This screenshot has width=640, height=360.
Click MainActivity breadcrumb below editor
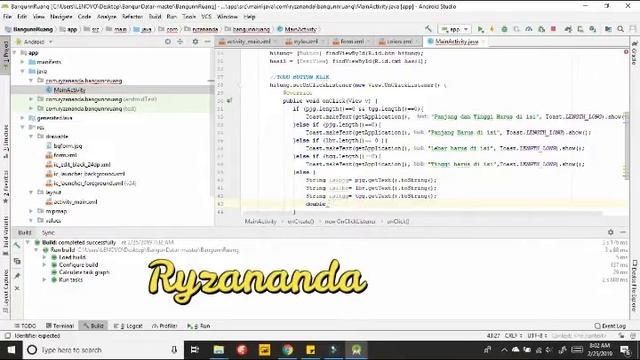[x=261, y=221]
